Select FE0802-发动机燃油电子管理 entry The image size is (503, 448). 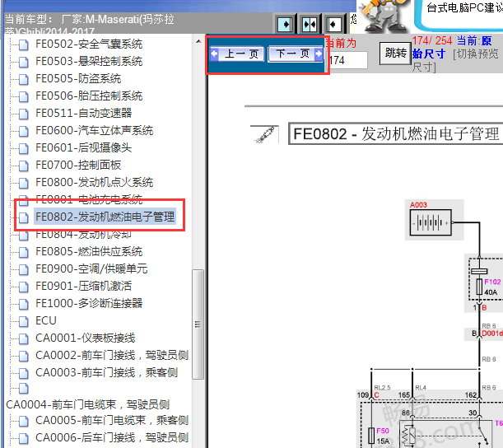tap(105, 217)
